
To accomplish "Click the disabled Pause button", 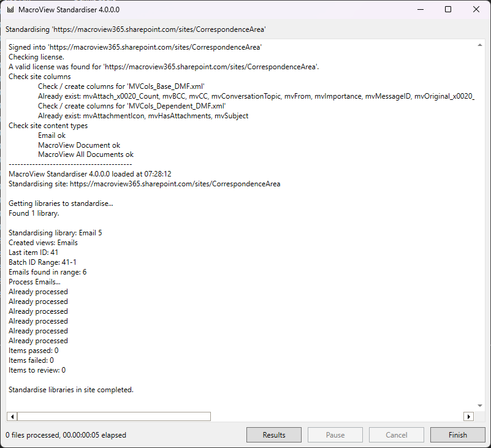I will click(335, 435).
